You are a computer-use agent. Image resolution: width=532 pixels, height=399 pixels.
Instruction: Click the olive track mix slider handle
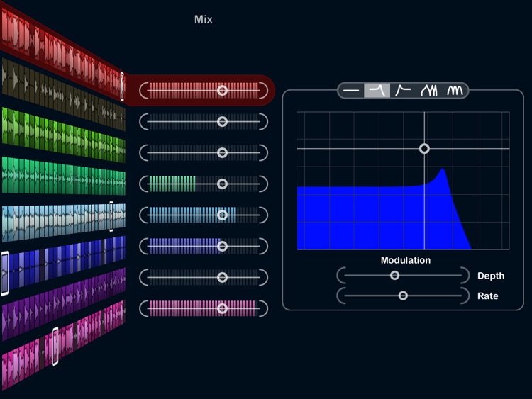(x=222, y=122)
